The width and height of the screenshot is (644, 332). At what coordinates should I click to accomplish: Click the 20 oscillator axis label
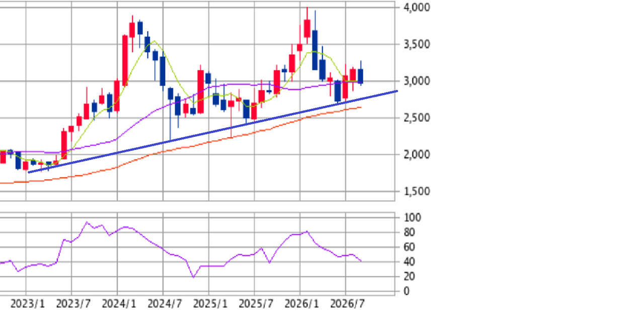409,276
